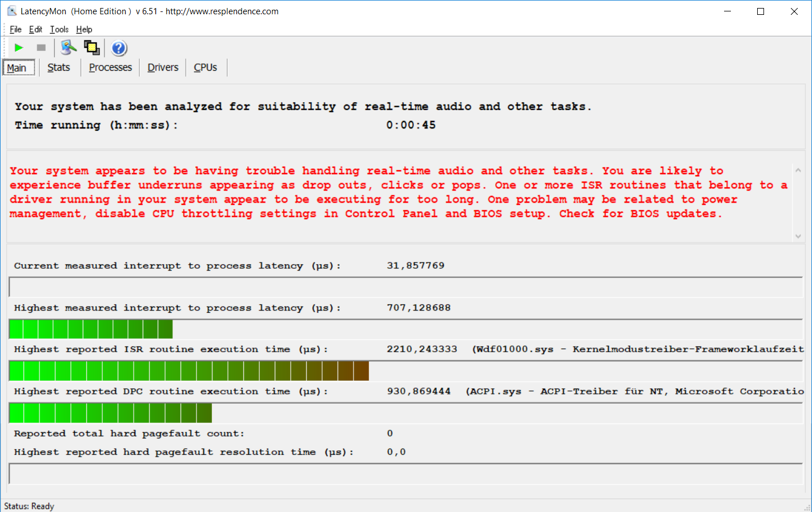The image size is (812, 512).
Task: Open the Help menu
Action: [84, 30]
